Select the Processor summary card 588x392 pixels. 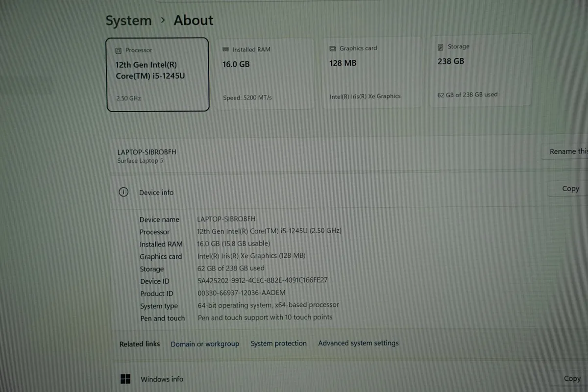(158, 74)
